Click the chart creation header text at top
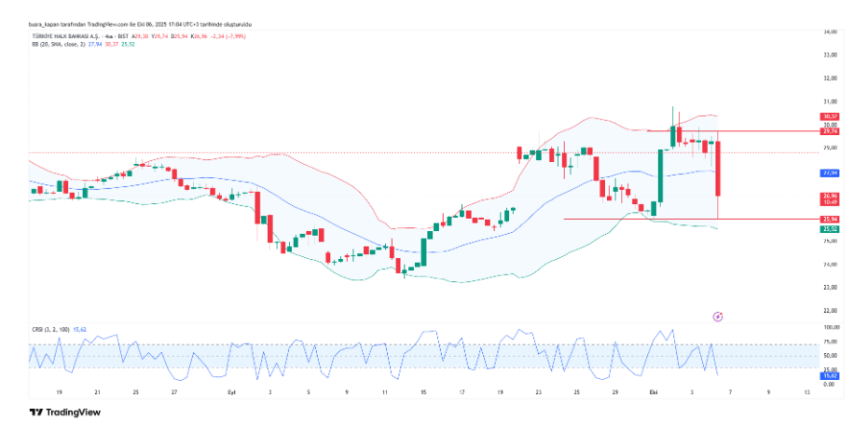The height and width of the screenshot is (435, 868). (140, 24)
